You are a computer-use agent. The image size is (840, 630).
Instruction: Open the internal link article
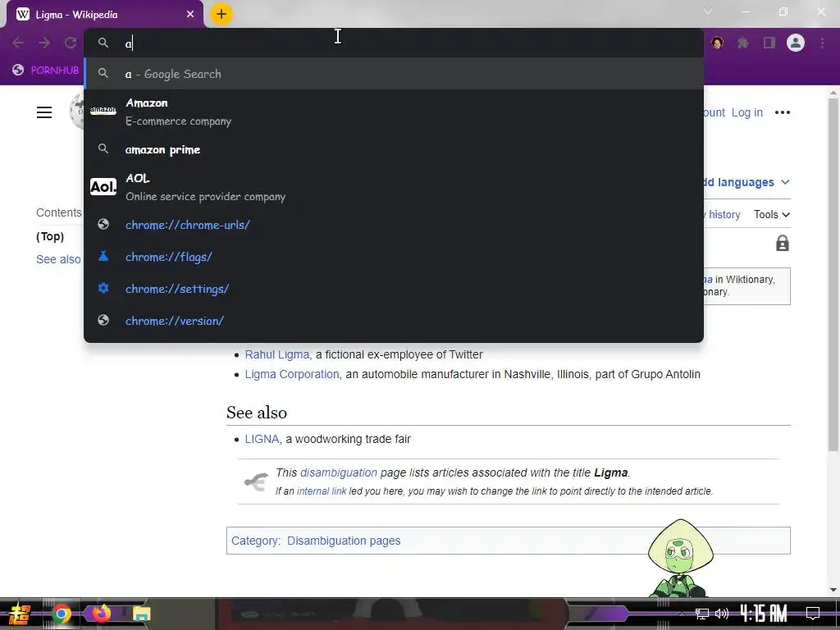[322, 491]
